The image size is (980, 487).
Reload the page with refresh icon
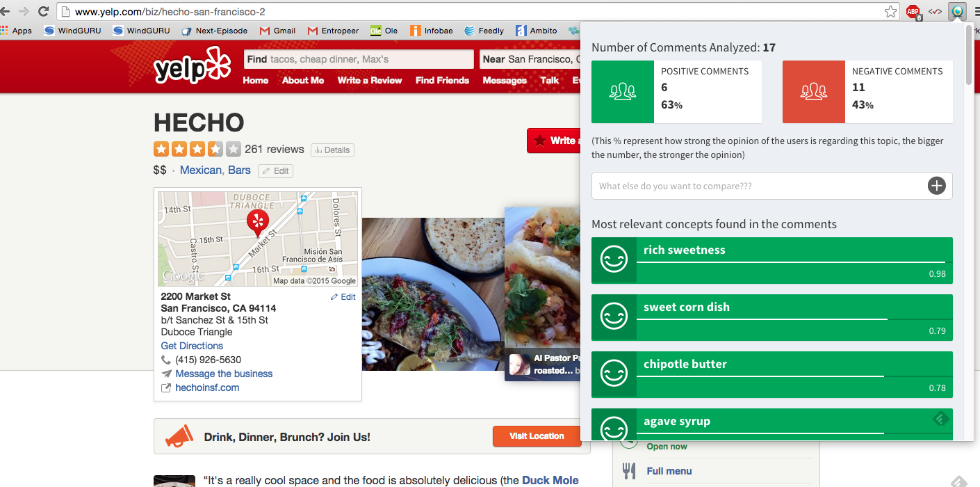[x=43, y=11]
